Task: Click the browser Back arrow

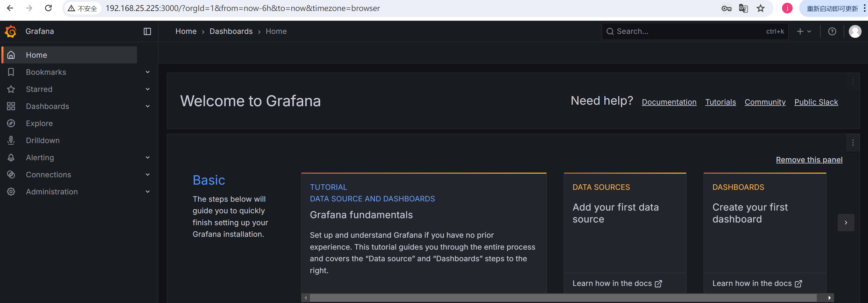Action: point(10,8)
